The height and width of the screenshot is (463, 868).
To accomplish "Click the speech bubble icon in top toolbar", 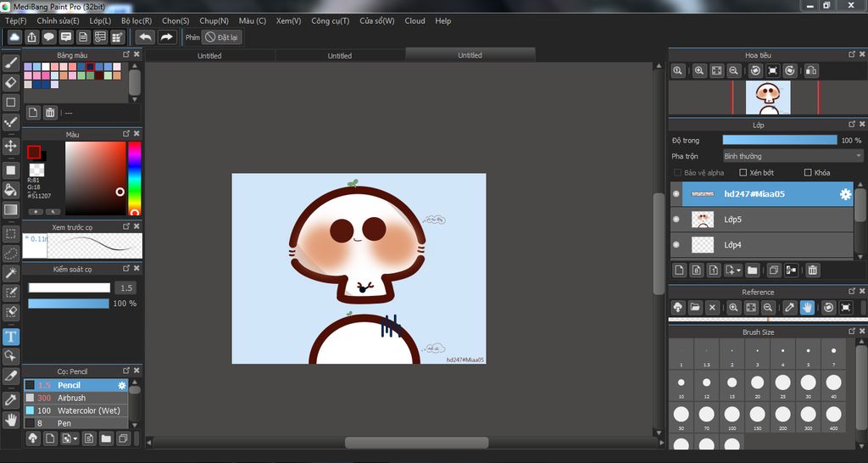I will click(x=49, y=37).
